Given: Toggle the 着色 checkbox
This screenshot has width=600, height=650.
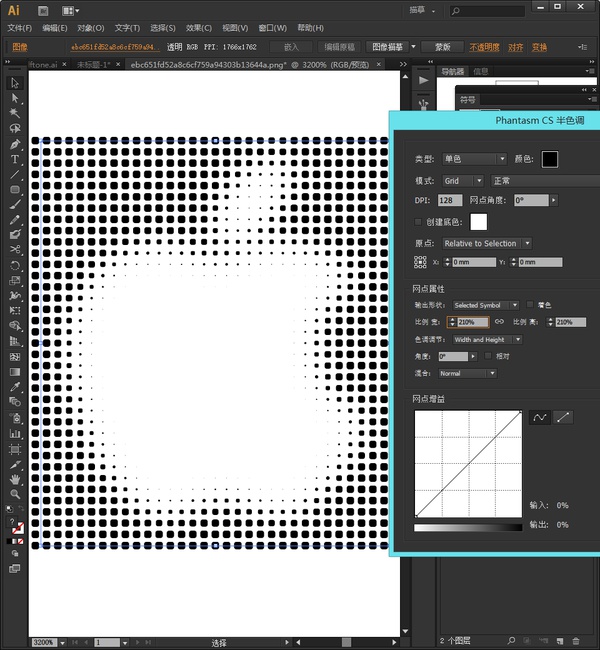Looking at the screenshot, I should click(530, 305).
